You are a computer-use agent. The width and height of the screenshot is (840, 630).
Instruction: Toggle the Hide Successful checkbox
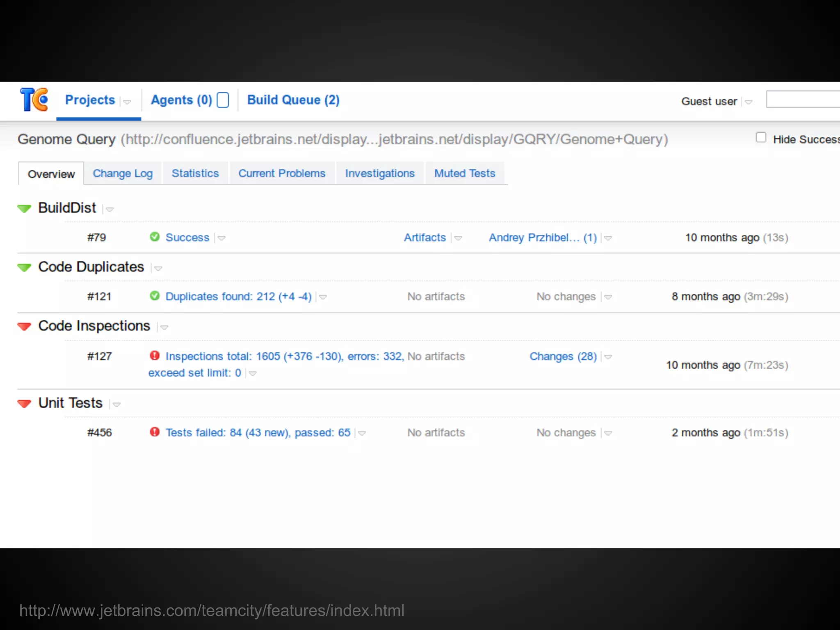click(x=761, y=137)
